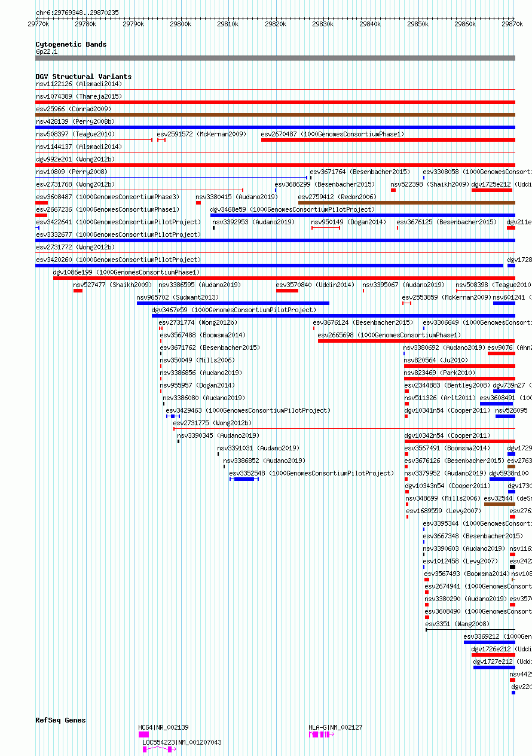Open esv2731775 (Wong2012b) variant
Image resolution: width=532 pixels, height=756 pixels.
click(212, 423)
